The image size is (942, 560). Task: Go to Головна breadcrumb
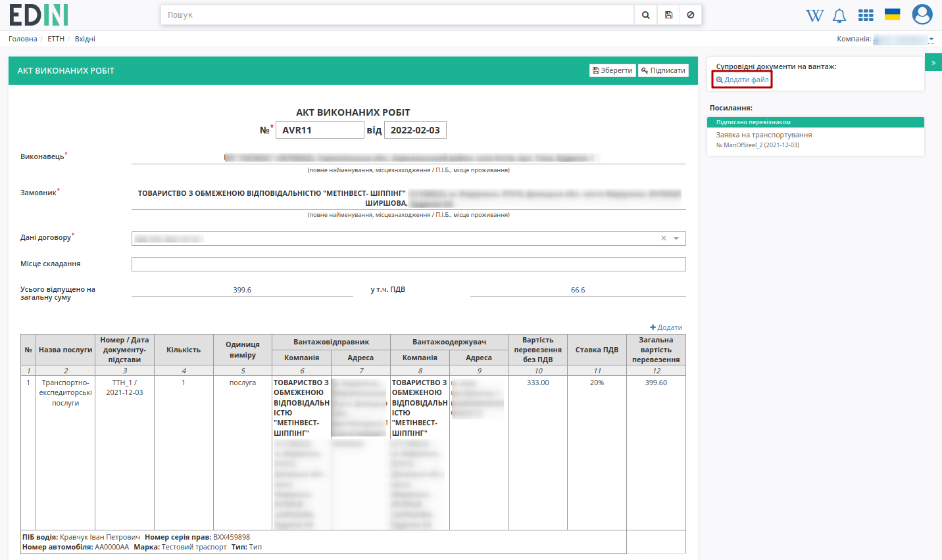click(23, 39)
